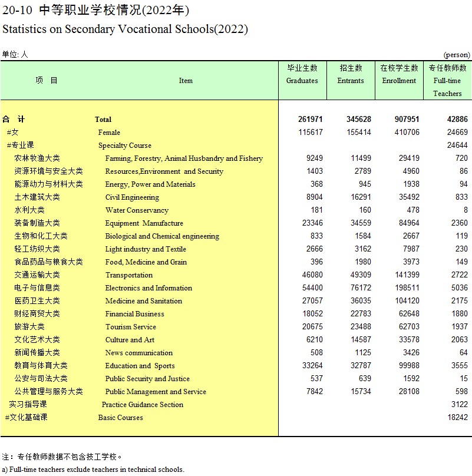Viewport: 472px width, 476px height.
Task: Select Electronics graduates value 54400
Action: point(312,287)
